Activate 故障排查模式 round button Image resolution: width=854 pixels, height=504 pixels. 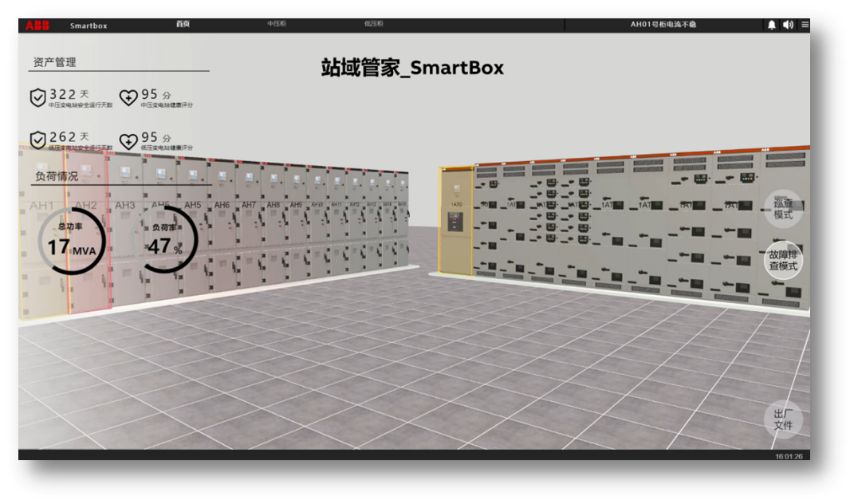783,260
